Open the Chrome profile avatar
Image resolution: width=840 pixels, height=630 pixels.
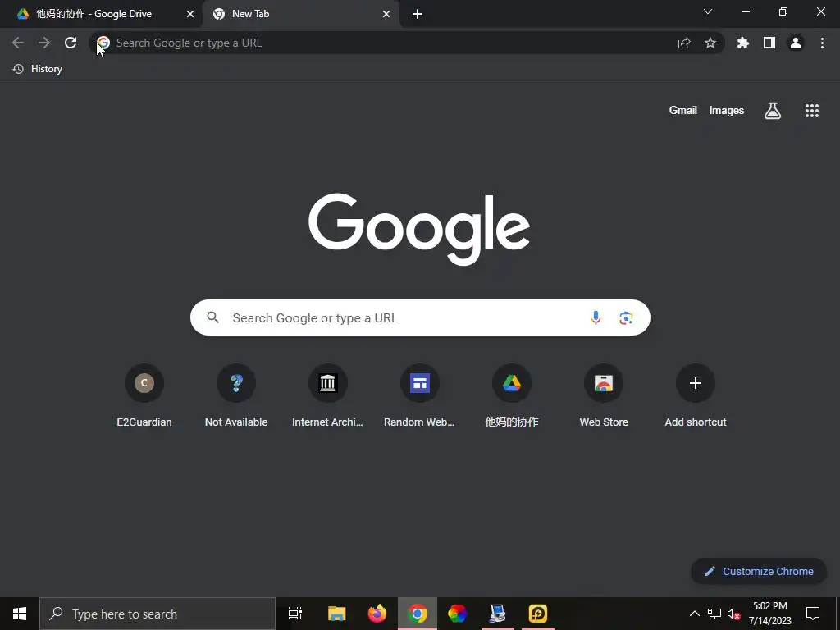(x=796, y=43)
